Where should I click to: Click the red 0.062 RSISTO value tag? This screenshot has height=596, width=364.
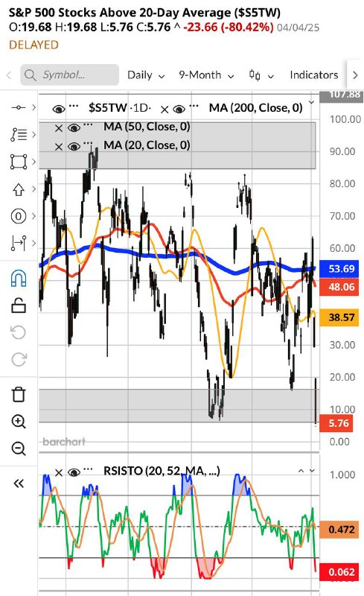339,572
